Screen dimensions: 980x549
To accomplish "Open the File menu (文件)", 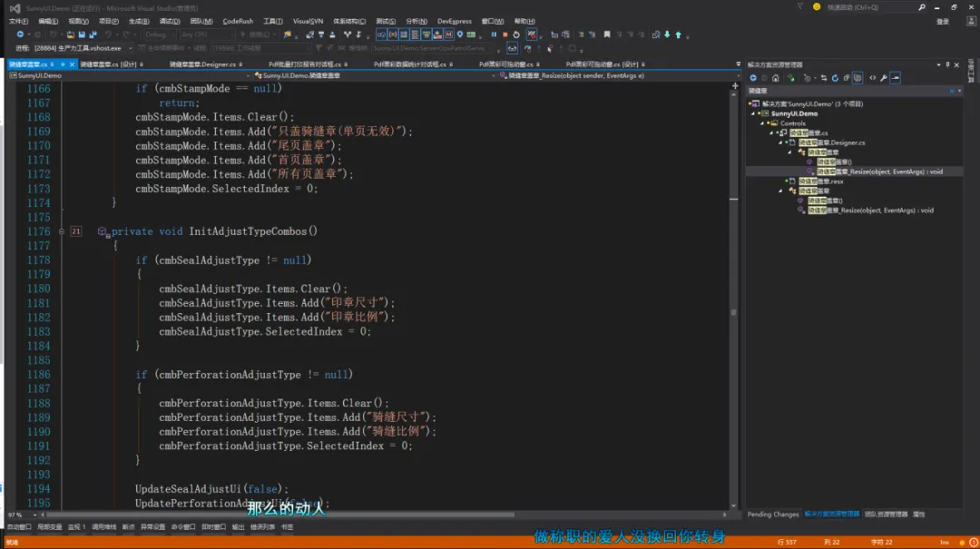I will [18, 21].
